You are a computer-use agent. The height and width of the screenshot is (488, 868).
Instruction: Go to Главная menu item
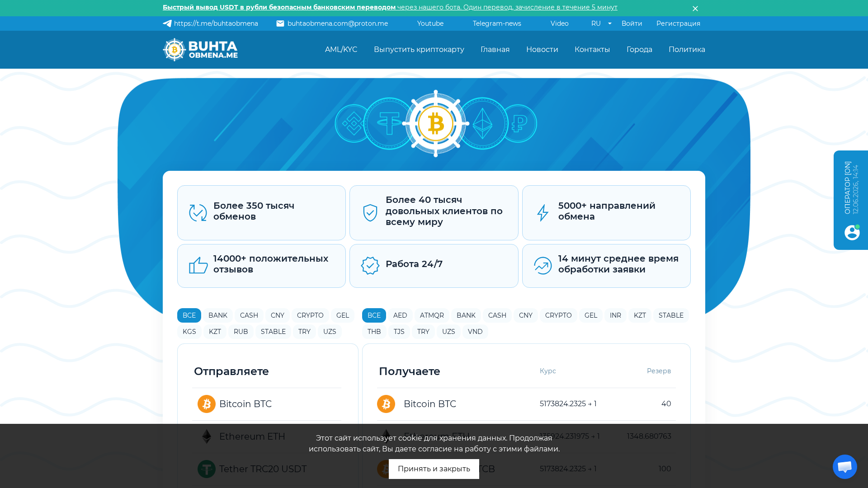[495, 50]
